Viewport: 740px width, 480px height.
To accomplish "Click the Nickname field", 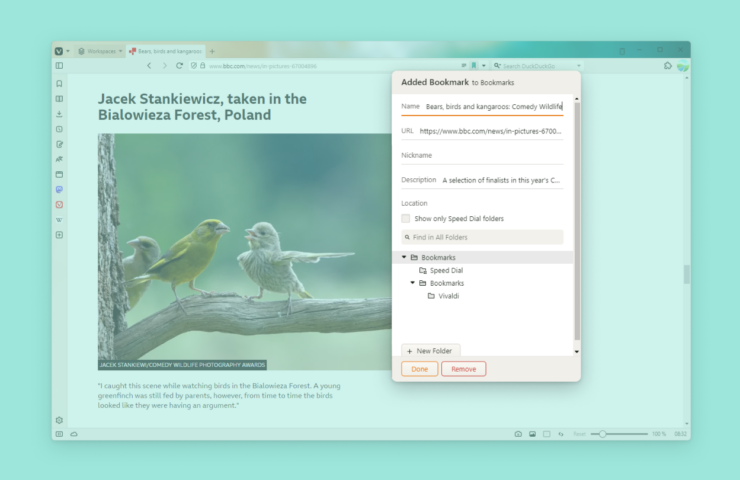I will tap(482, 155).
